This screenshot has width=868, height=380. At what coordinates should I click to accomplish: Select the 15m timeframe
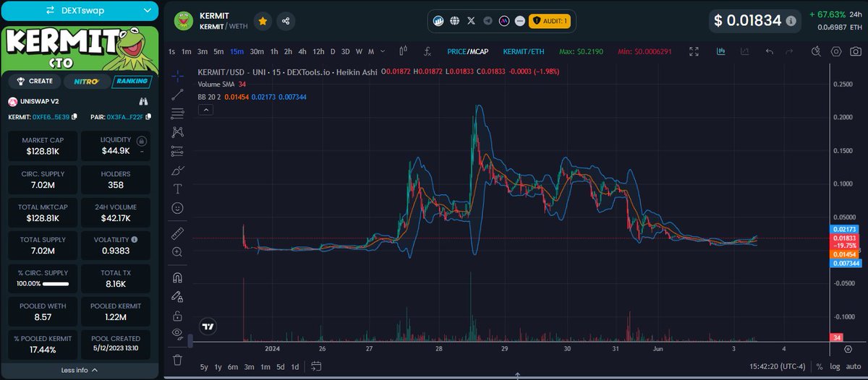(237, 51)
